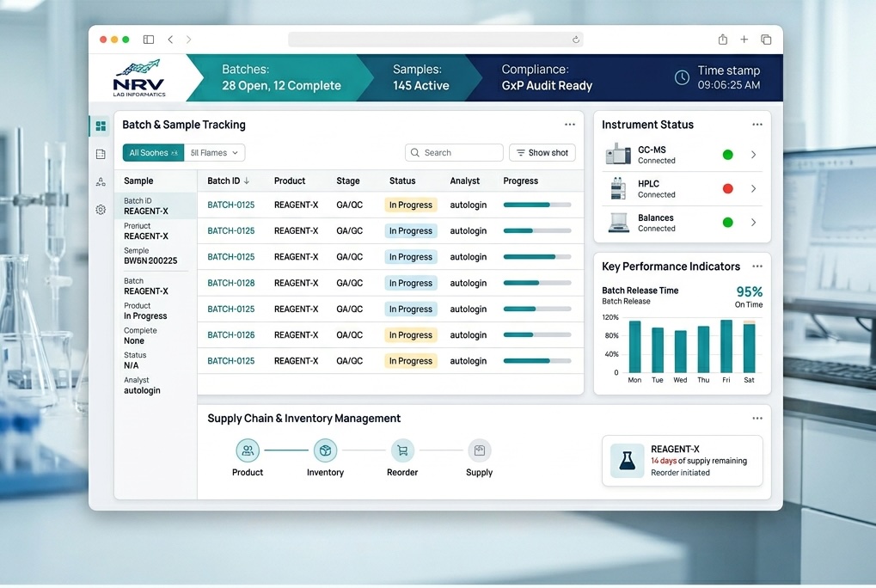
Task: Click the NRV Lab Informatics logo
Action: (x=138, y=77)
